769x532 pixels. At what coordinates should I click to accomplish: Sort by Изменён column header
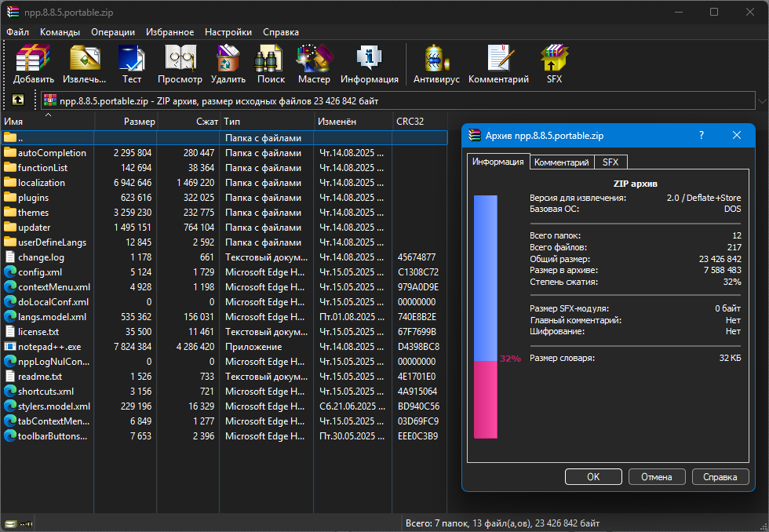353,121
